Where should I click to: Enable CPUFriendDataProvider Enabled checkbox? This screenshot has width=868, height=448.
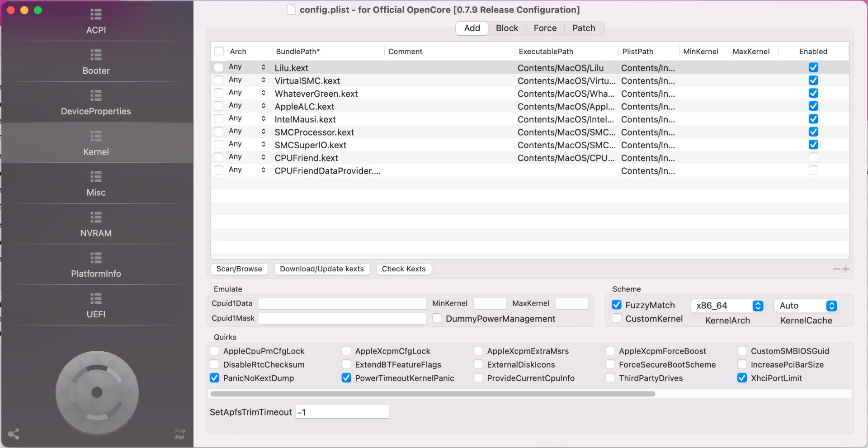(813, 170)
